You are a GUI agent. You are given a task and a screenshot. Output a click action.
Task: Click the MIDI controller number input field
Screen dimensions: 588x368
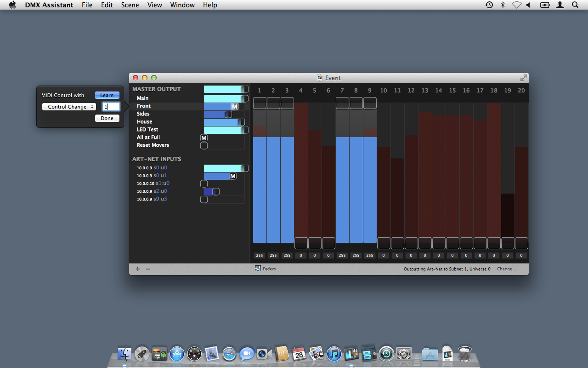[111, 107]
